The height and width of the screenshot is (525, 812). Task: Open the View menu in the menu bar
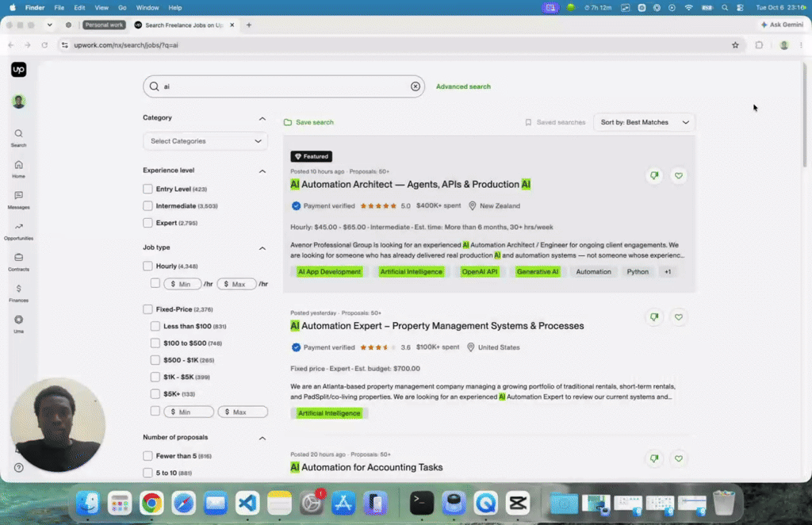point(101,8)
